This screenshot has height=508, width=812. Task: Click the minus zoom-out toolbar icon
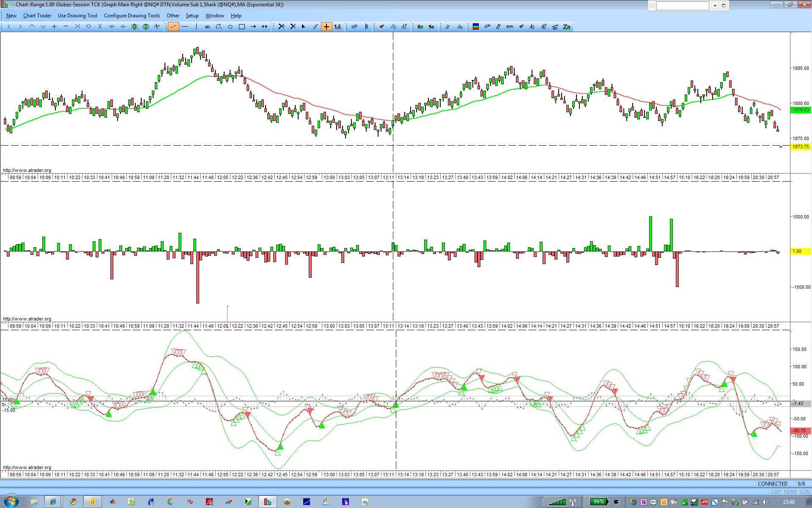(x=66, y=27)
